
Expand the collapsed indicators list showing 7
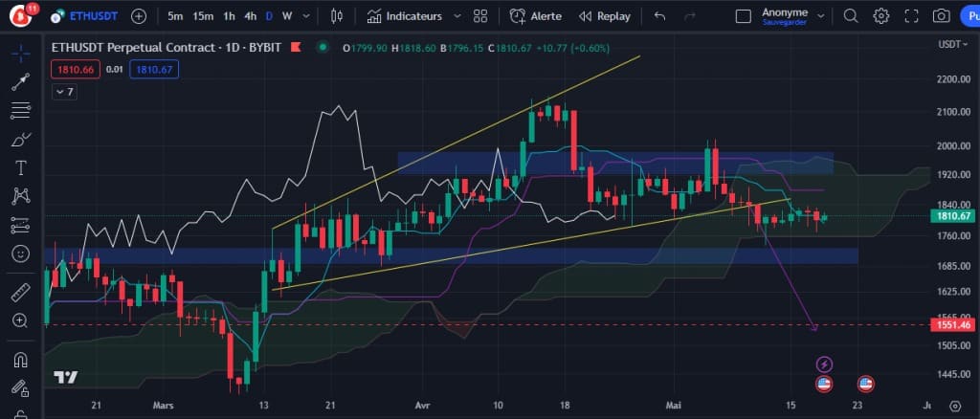[x=64, y=93]
